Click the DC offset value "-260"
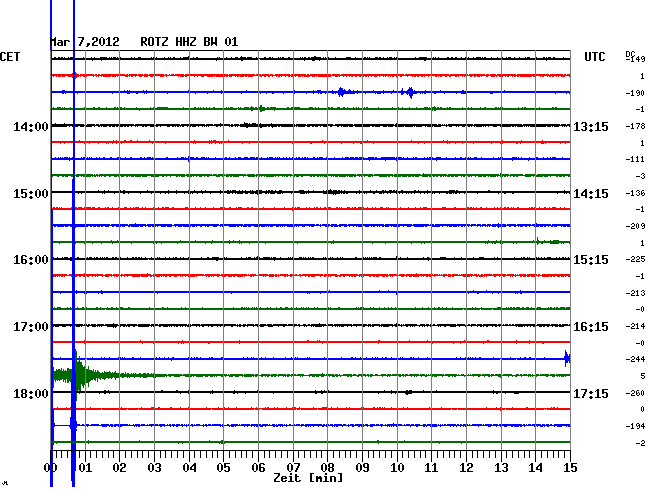This screenshot has width=650, height=494. 635,393
